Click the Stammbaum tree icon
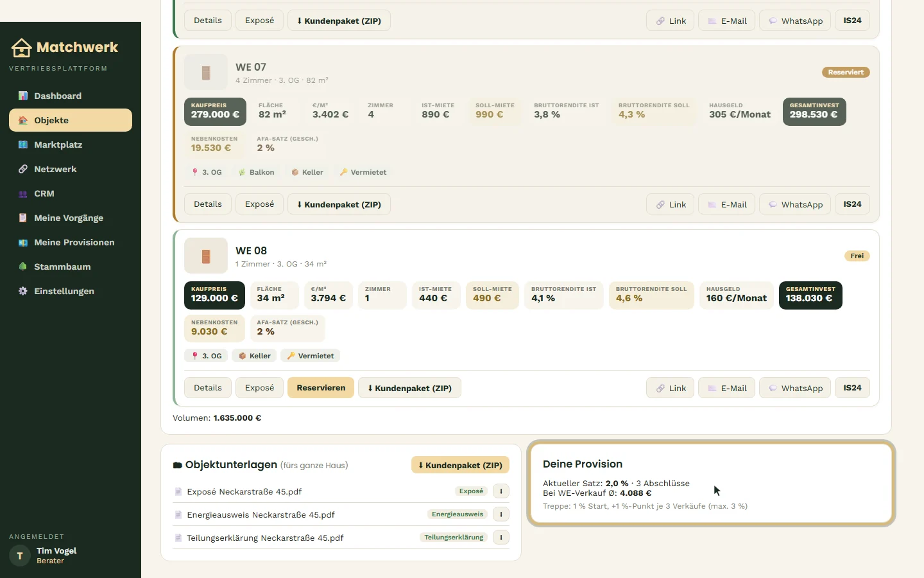Screen dimensions: 924x578 23,267
